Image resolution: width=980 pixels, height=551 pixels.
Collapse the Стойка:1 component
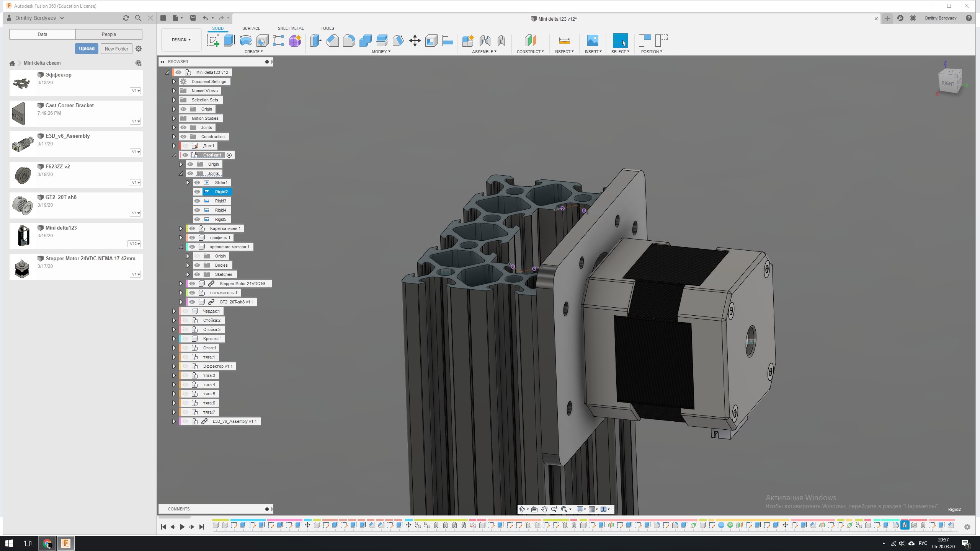(x=174, y=155)
